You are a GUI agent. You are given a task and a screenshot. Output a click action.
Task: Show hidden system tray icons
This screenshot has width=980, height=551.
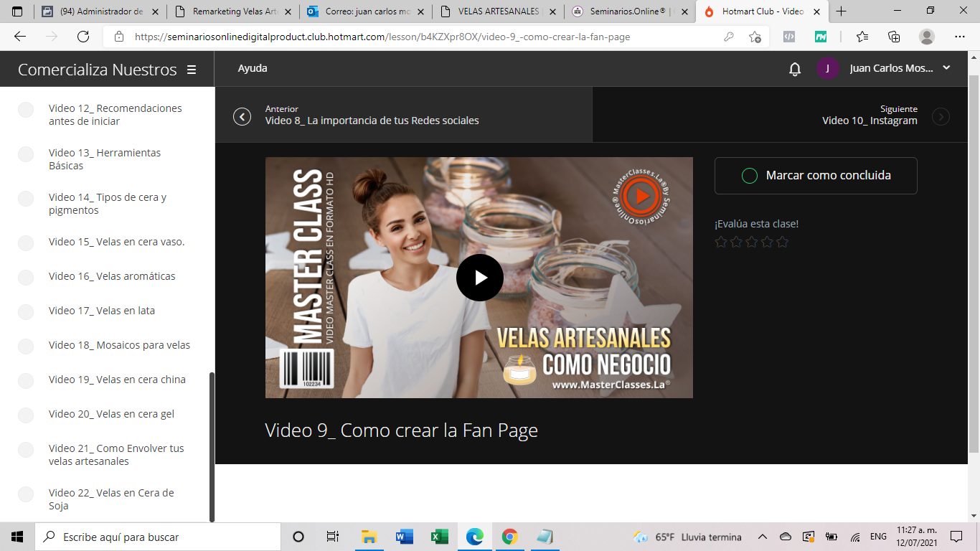[763, 537]
